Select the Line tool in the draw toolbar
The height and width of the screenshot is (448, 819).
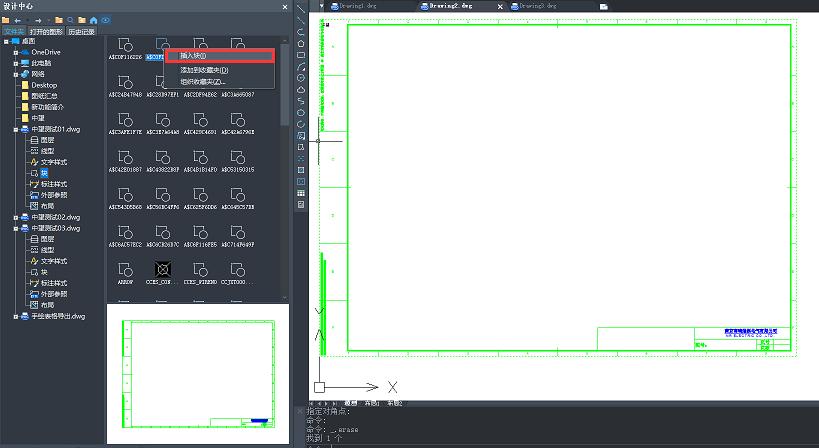(302, 9)
